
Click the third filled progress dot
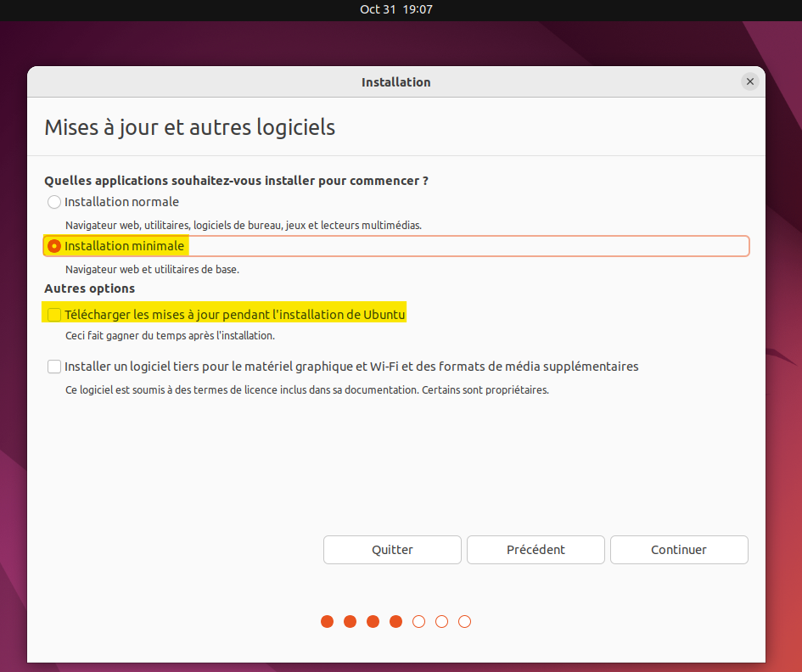point(373,622)
